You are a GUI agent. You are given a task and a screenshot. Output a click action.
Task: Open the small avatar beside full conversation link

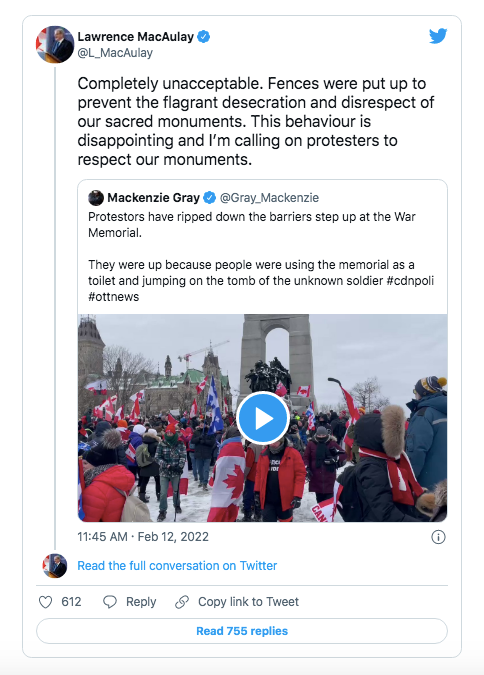click(55, 566)
